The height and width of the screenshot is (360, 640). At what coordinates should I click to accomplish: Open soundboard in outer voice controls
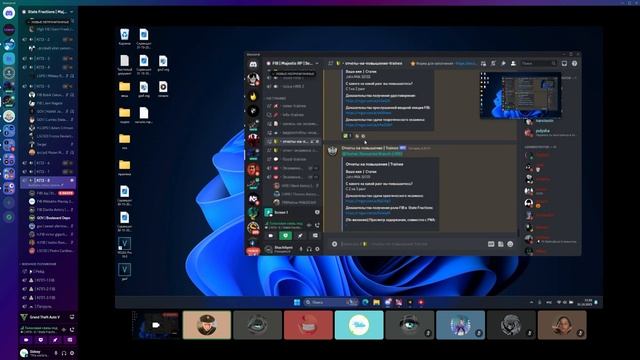[69, 340]
